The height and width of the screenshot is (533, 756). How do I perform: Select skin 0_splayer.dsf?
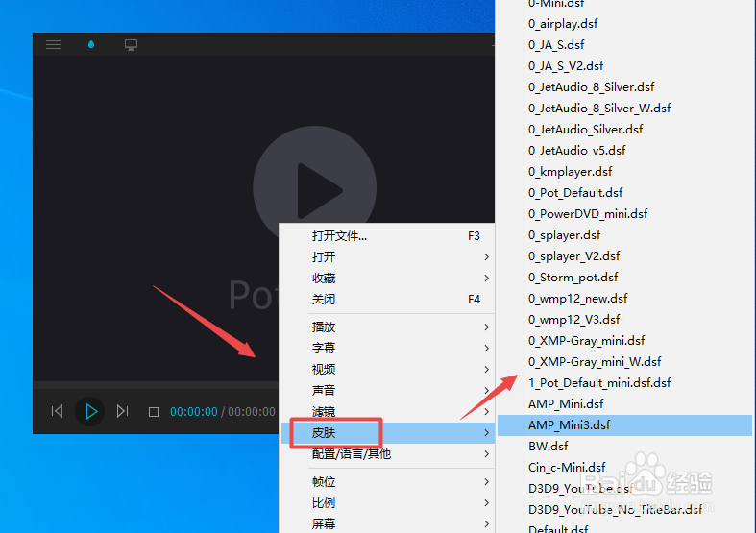624,235
